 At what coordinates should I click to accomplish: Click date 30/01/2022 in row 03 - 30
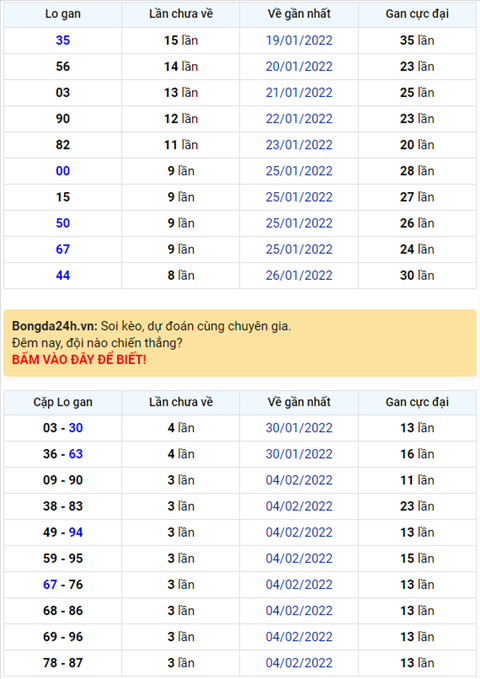click(299, 428)
